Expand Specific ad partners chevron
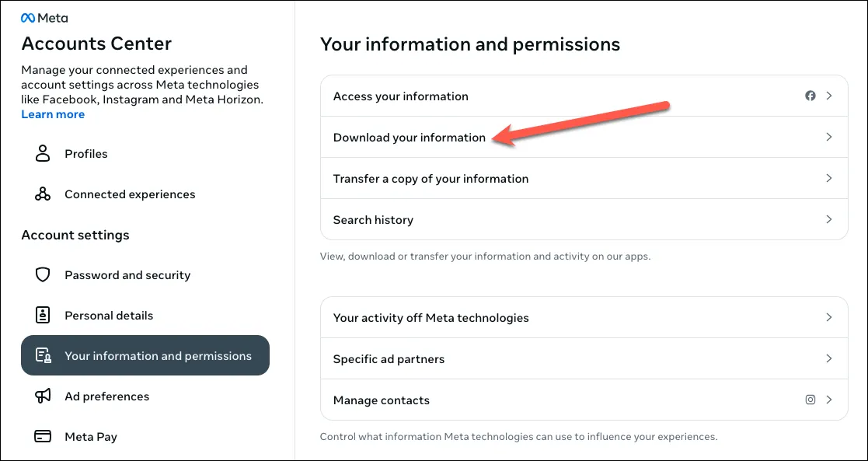Screen dimensions: 868x461 click(x=829, y=359)
